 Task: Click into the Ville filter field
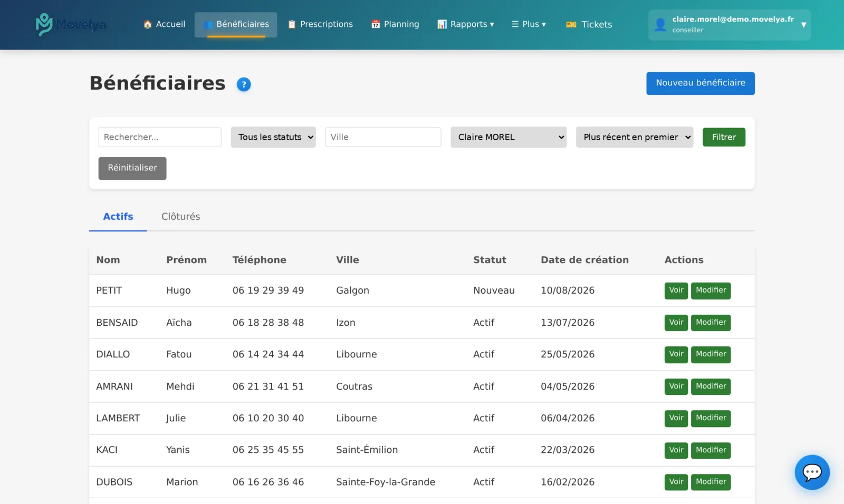pyautogui.click(x=383, y=137)
